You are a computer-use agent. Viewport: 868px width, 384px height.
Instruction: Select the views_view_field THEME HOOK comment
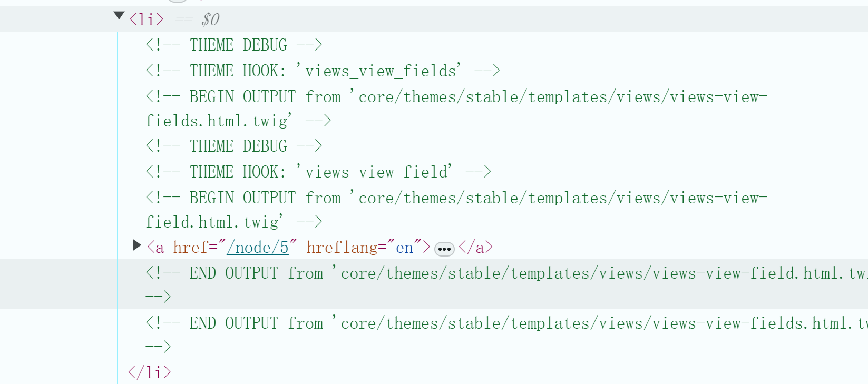[319, 172]
